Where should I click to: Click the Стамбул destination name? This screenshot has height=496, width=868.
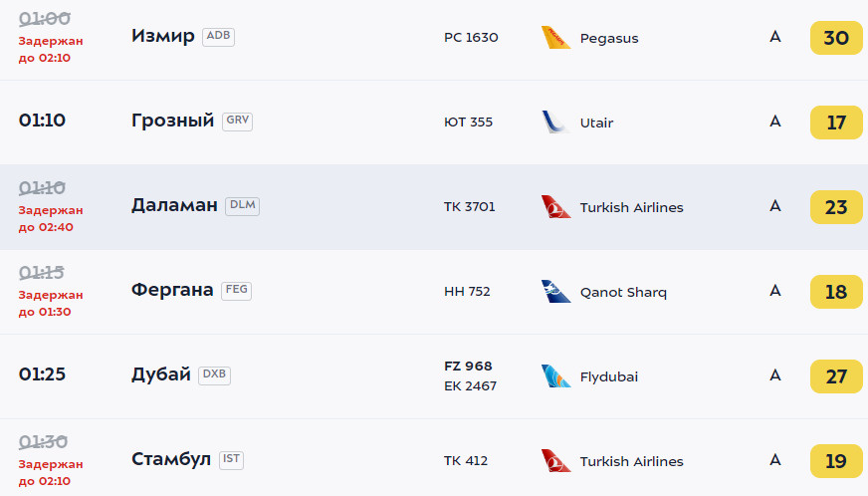click(171, 459)
